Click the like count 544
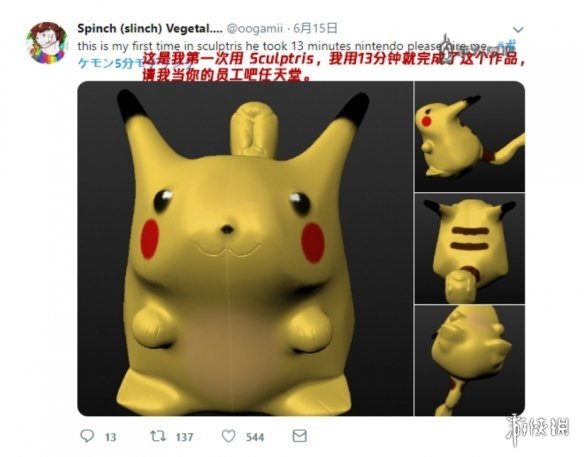The width and height of the screenshot is (584, 457). coord(255,437)
